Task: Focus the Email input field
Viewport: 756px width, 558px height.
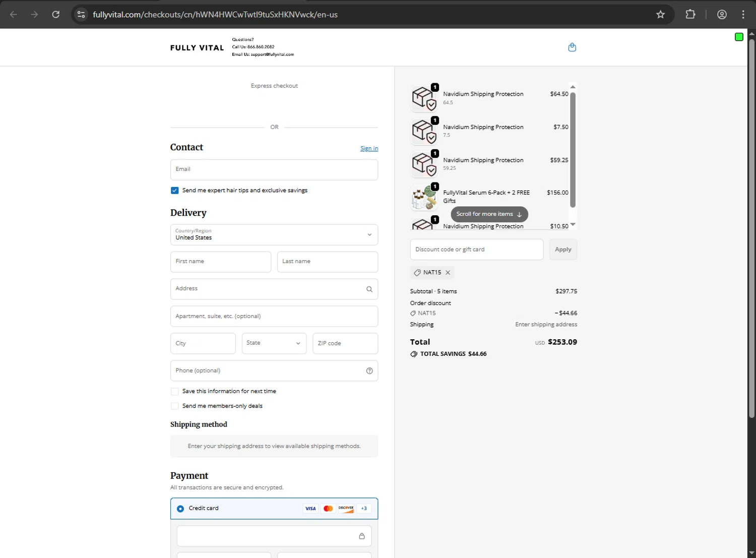Action: tap(274, 170)
